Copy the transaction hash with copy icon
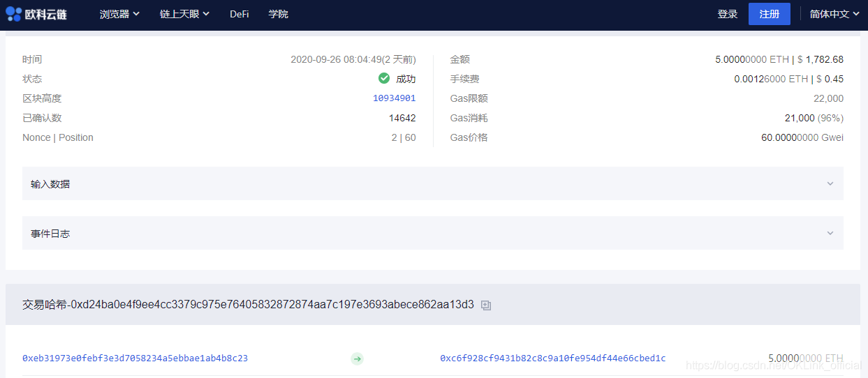The height and width of the screenshot is (378, 868). coord(486,305)
